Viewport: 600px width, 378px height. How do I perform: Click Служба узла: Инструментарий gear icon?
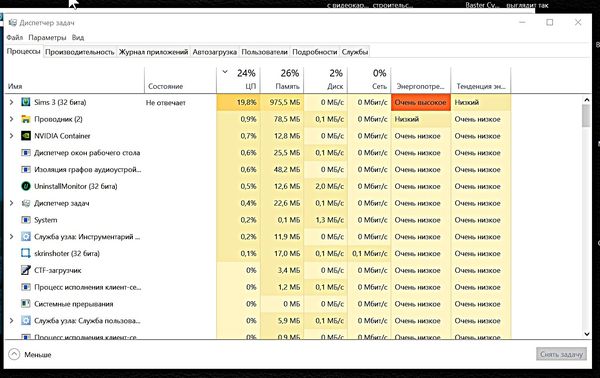tap(26, 237)
